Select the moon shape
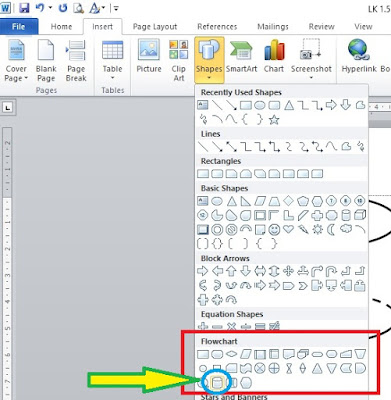This screenshot has width=391, height=400. click(331, 230)
